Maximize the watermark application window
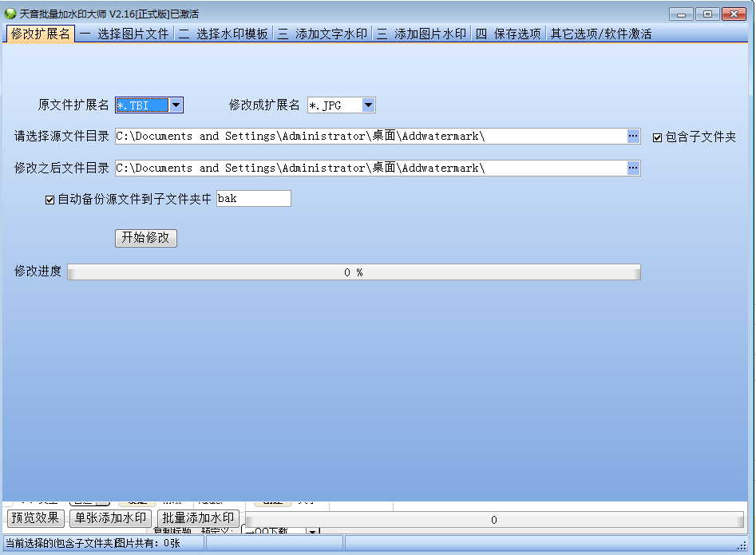 coord(707,14)
